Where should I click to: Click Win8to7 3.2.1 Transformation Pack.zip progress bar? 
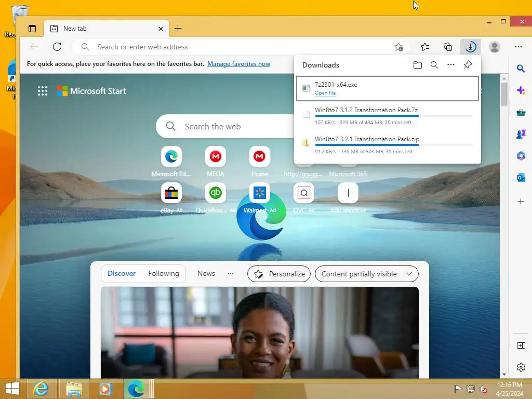click(394, 145)
